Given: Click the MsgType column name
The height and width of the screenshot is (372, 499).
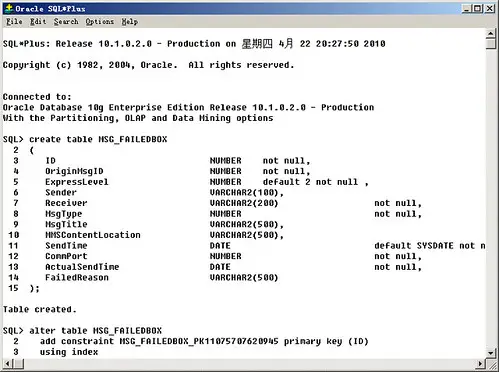Looking at the screenshot, I should [x=63, y=214].
